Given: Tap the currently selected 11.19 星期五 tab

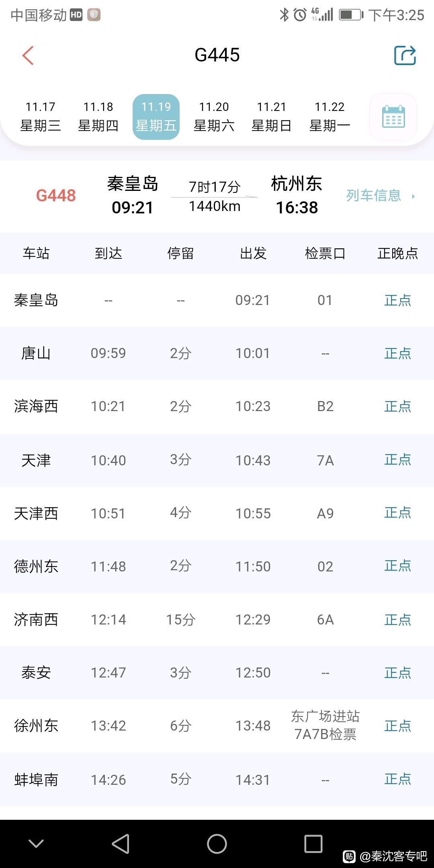Looking at the screenshot, I should click(156, 117).
